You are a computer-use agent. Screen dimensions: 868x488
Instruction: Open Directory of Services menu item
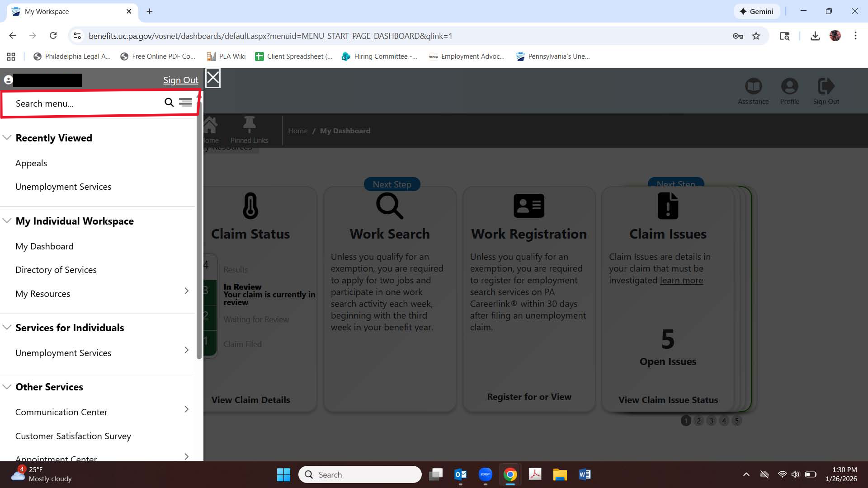point(56,270)
